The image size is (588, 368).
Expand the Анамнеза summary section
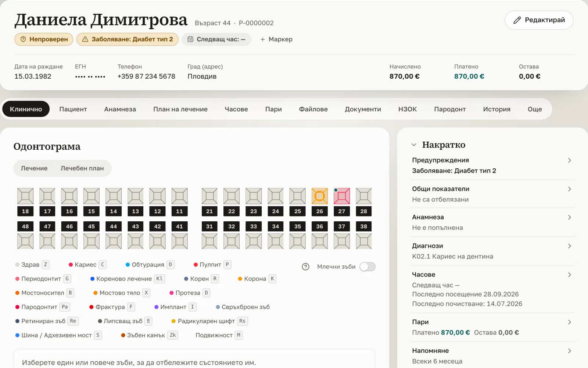pyautogui.click(x=492, y=222)
